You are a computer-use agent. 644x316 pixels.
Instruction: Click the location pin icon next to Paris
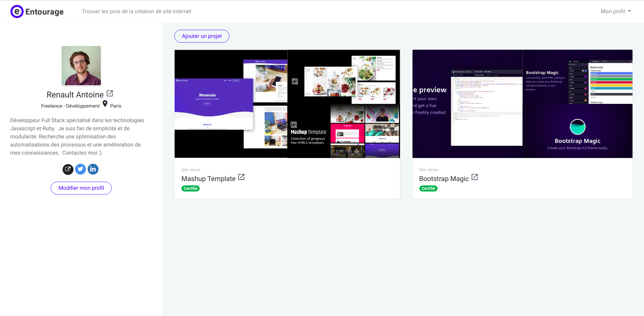105,104
